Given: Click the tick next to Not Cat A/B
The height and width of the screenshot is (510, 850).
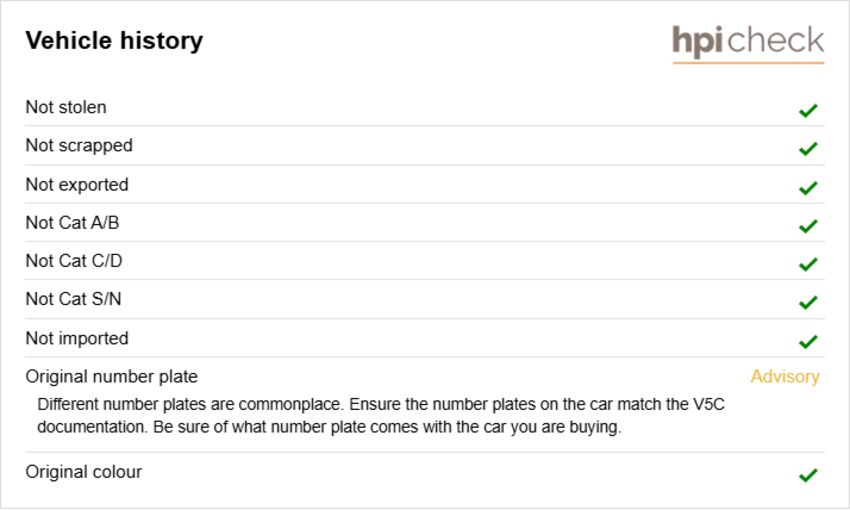Looking at the screenshot, I should click(x=808, y=225).
